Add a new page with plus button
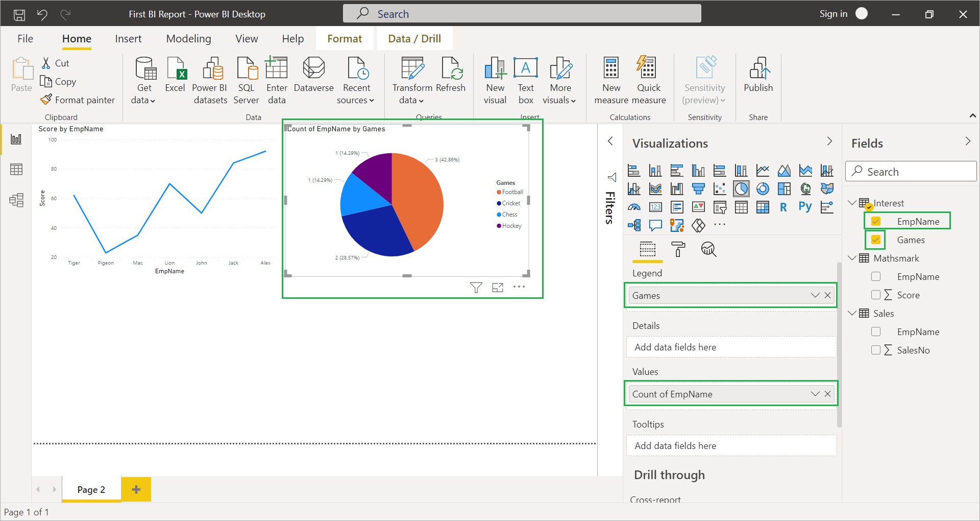Screen dimensions: 980x521 click(136, 489)
